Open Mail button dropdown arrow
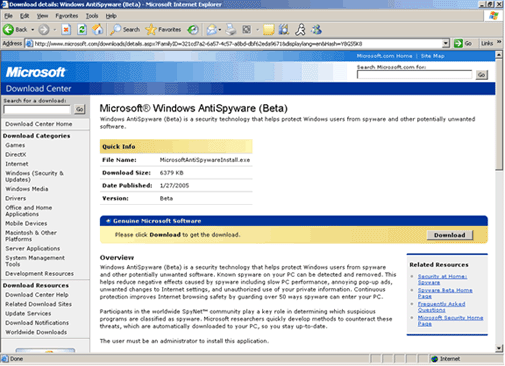 [x=220, y=30]
